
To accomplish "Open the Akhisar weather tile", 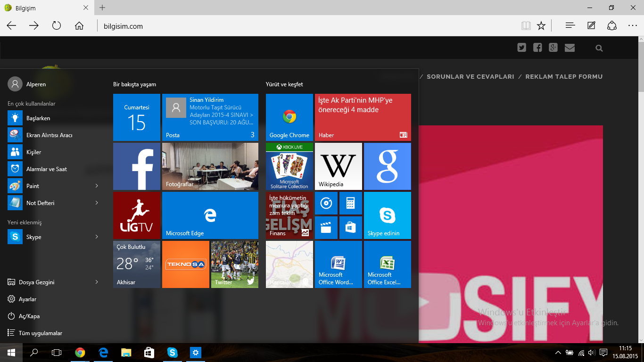I will (137, 264).
